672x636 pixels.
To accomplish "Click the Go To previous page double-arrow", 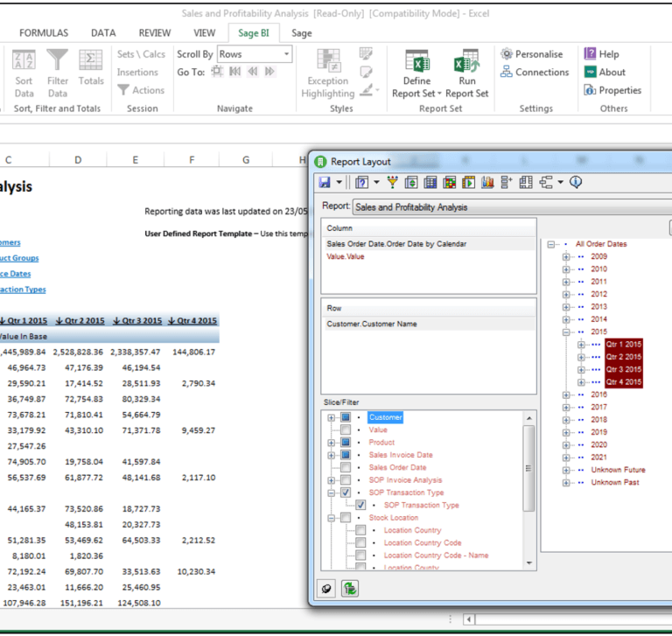I will [253, 72].
